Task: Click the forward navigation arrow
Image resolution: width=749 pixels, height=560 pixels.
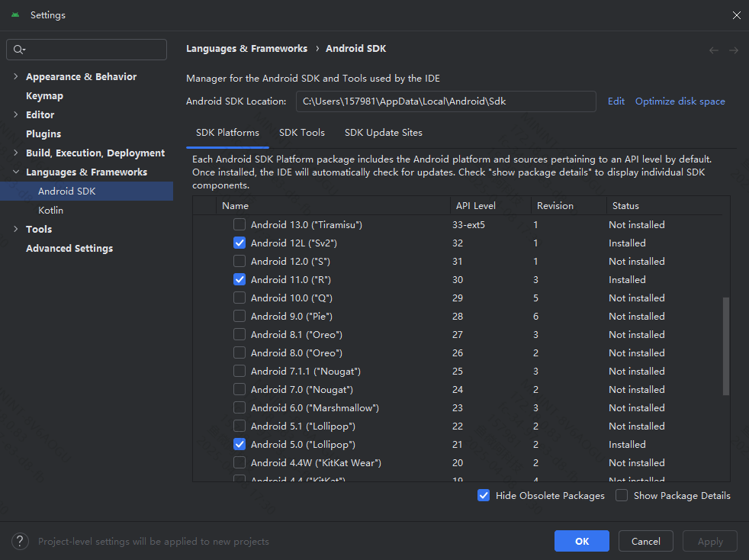Action: pyautogui.click(x=733, y=50)
